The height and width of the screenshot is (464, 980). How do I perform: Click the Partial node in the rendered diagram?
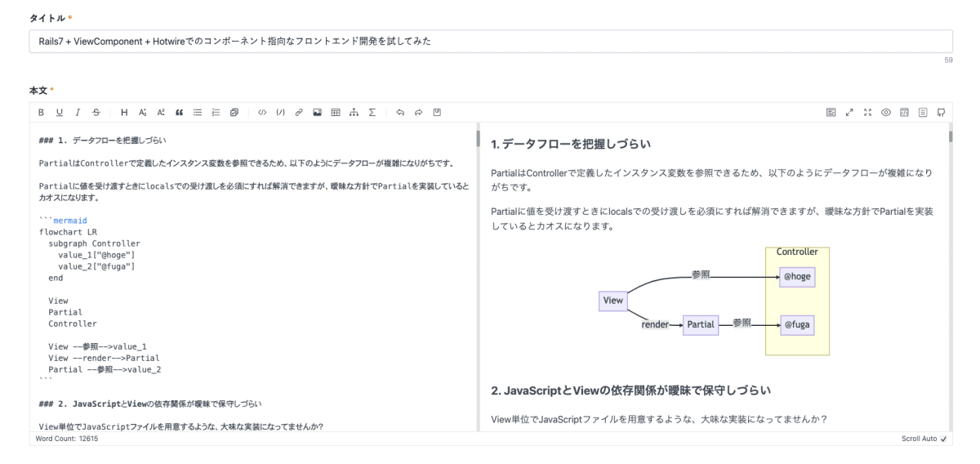[x=701, y=324]
